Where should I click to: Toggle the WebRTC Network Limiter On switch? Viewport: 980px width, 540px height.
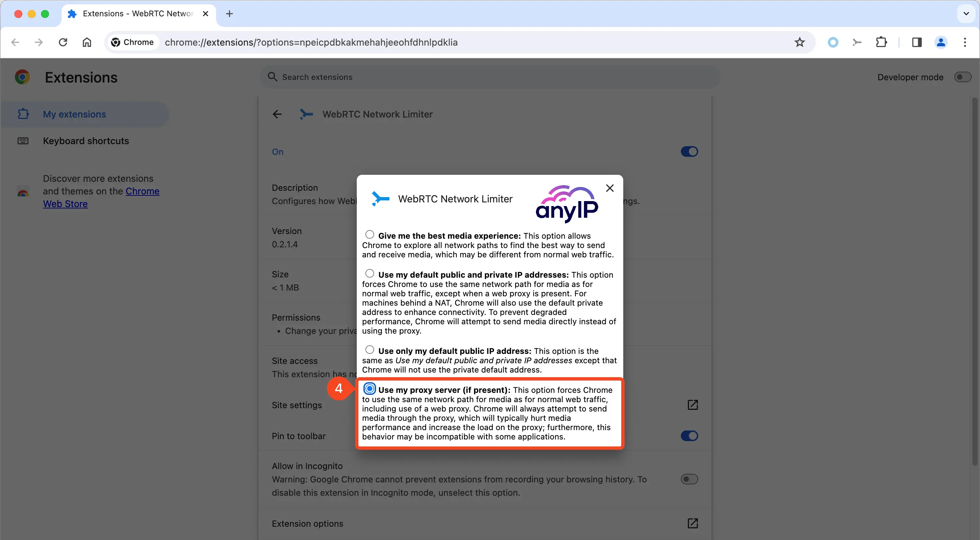689,151
